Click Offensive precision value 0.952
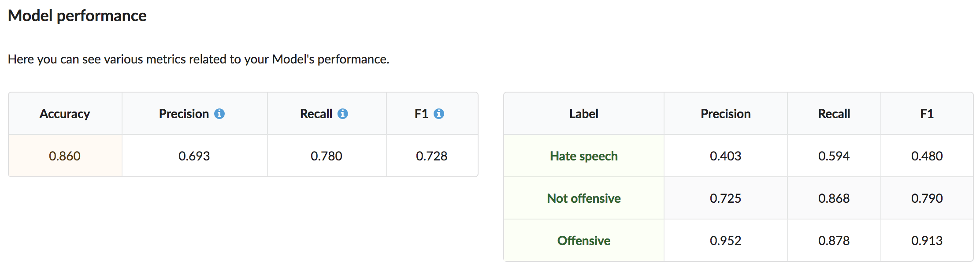This screenshot has height=268, width=980. point(726,241)
